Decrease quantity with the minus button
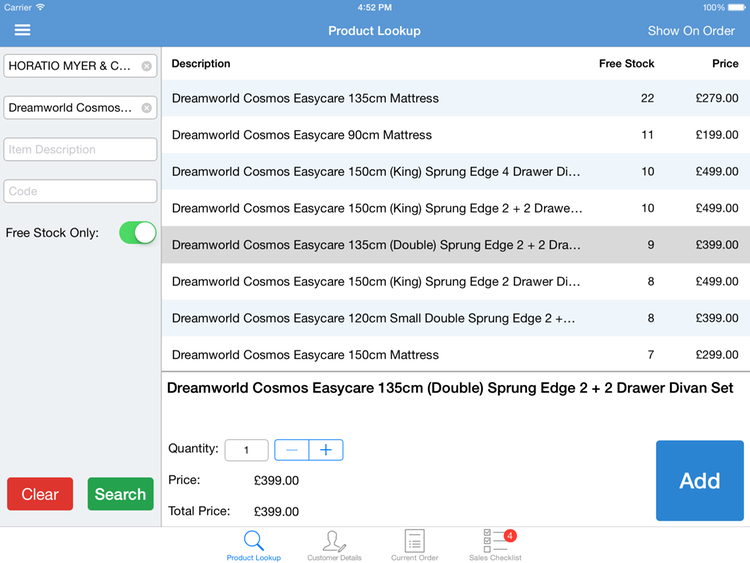Screen dimensions: 750x563 click(292, 450)
